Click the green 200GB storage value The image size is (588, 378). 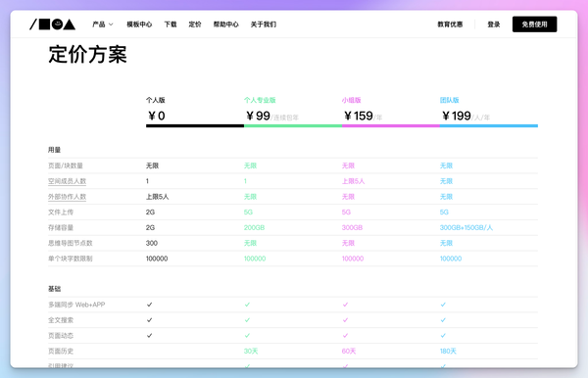click(254, 228)
